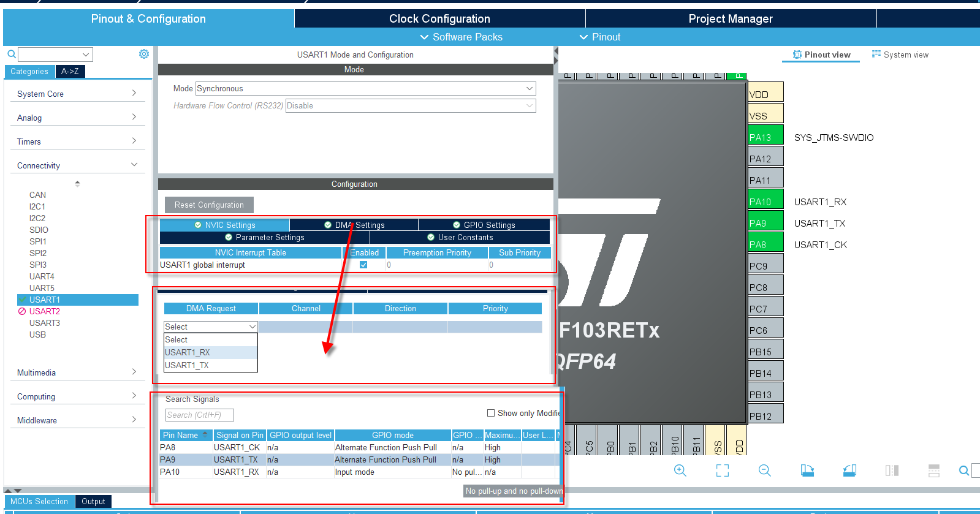Click the PB15 pin on chip

[765, 349]
